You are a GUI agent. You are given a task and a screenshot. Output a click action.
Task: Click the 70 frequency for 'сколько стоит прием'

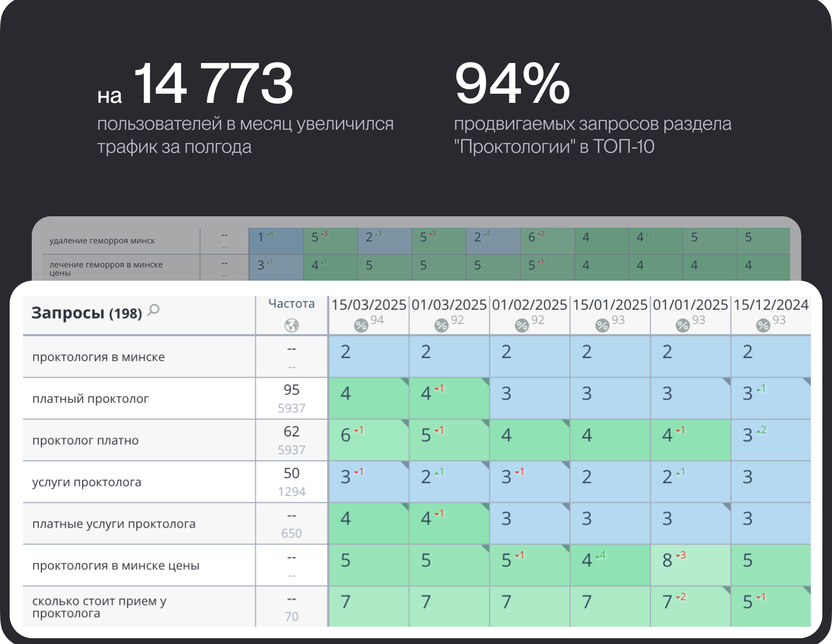[x=291, y=617]
